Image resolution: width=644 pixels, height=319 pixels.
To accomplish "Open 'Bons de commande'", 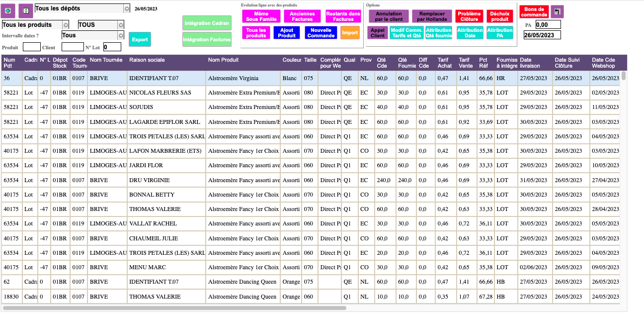I will (534, 12).
